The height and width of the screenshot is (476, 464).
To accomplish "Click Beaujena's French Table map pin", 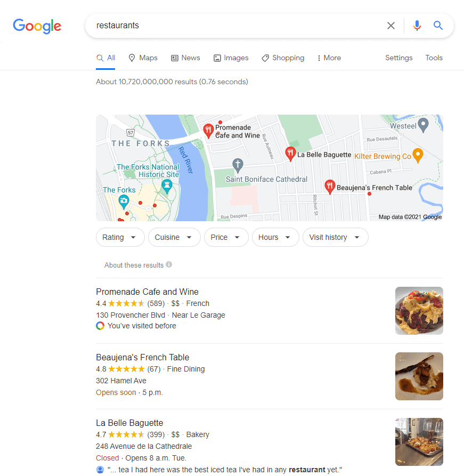I will (x=330, y=187).
